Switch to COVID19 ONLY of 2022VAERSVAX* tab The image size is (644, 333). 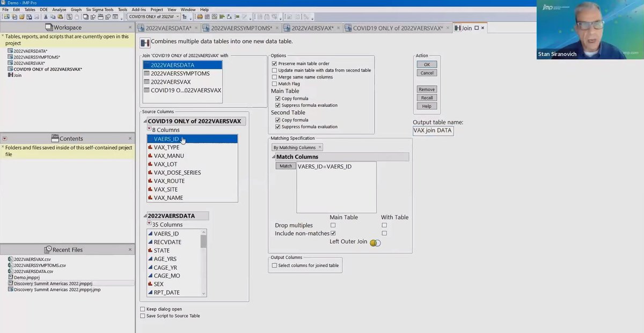[398, 28]
